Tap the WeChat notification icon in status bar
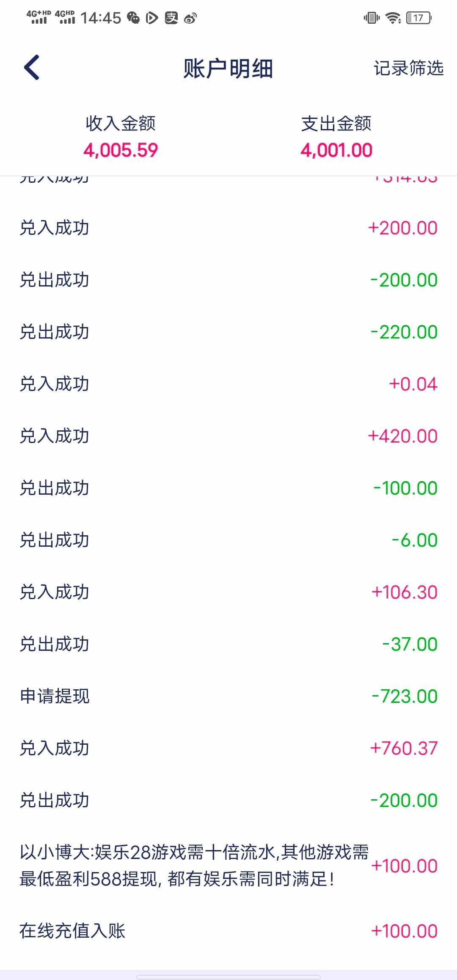This screenshot has width=457, height=980. pyautogui.click(x=133, y=18)
